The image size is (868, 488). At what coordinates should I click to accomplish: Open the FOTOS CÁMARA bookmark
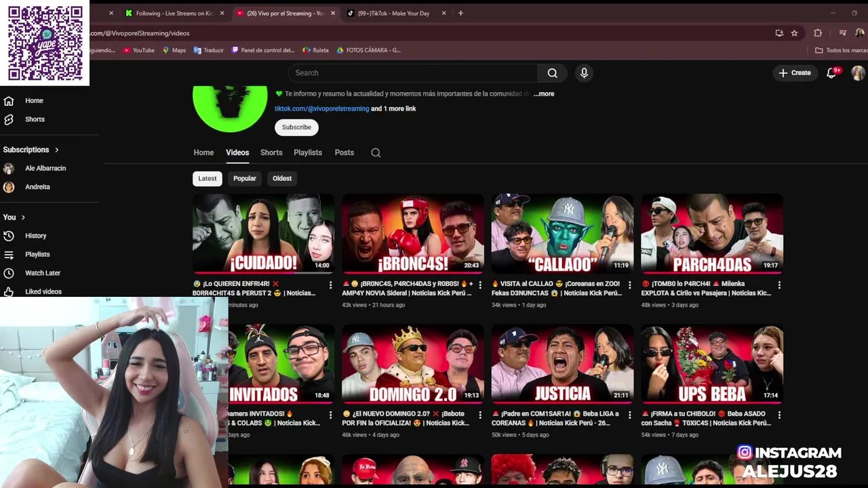368,50
